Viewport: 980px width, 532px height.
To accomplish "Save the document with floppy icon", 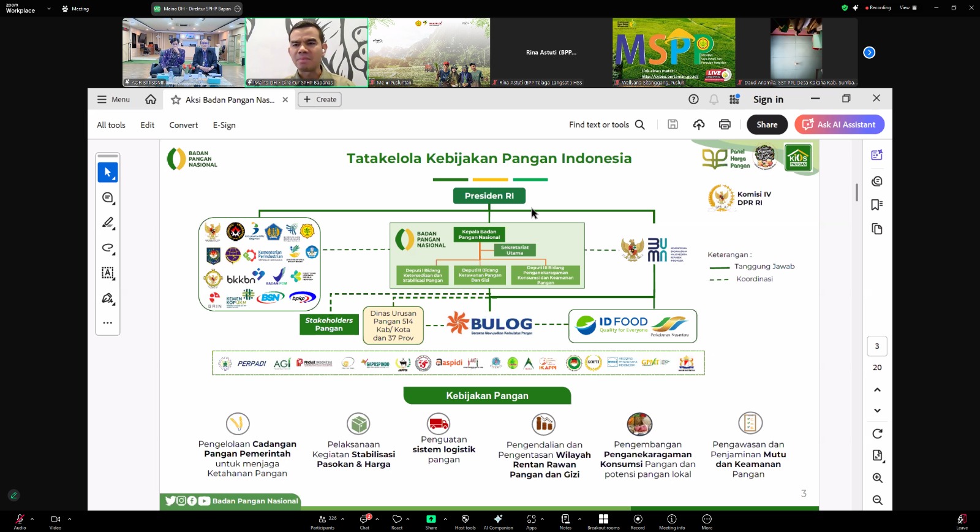I will pos(673,124).
